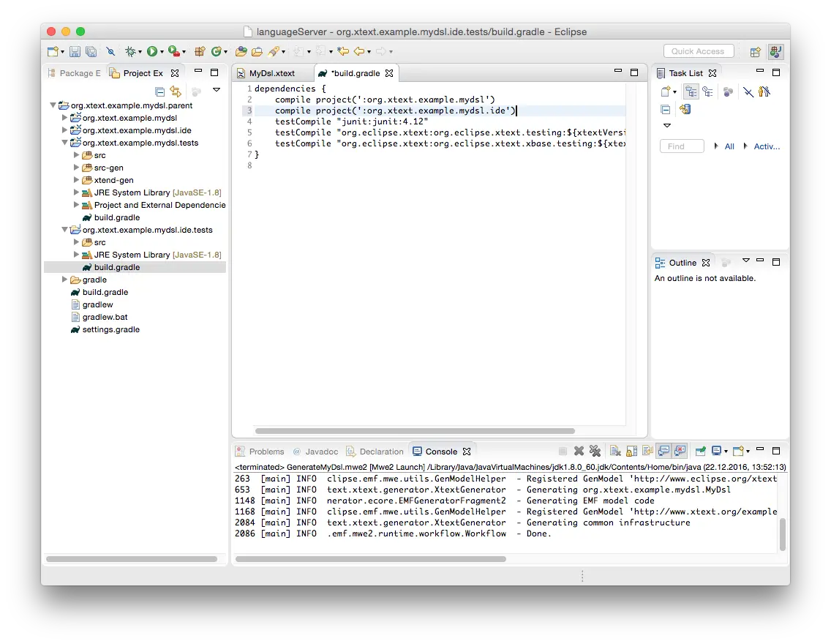Click Clear Console icon
The height and width of the screenshot is (644, 831).
(x=615, y=451)
